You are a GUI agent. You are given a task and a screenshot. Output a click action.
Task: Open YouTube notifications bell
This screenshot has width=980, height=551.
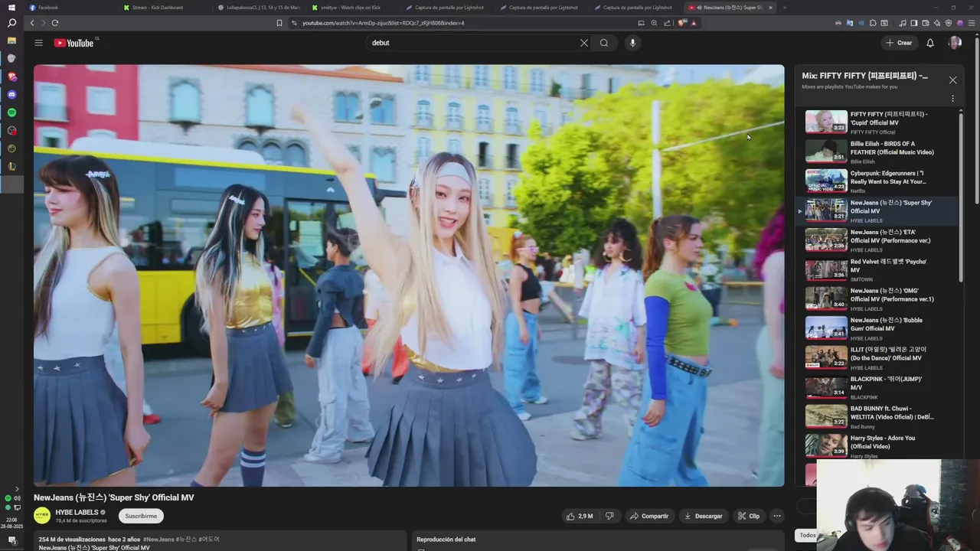pyautogui.click(x=930, y=43)
